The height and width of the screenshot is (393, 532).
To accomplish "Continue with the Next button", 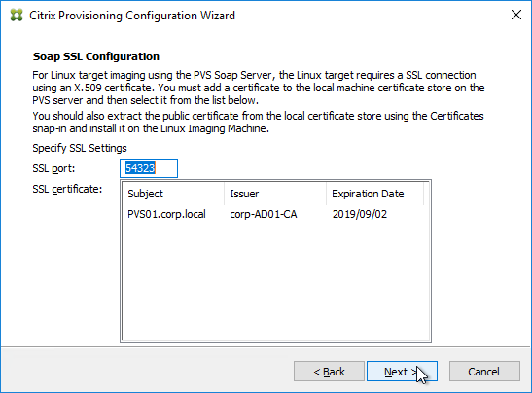I will point(402,372).
